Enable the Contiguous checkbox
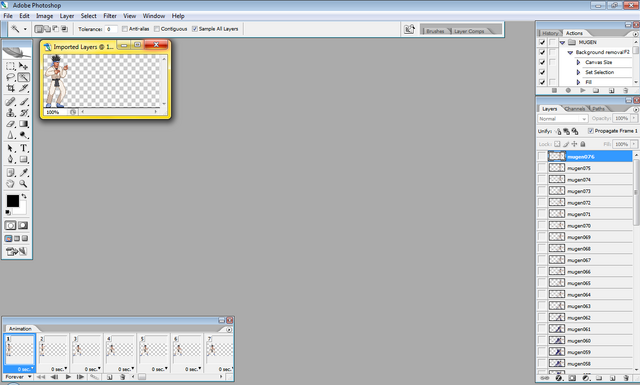This screenshot has width=640, height=385. [x=157, y=29]
